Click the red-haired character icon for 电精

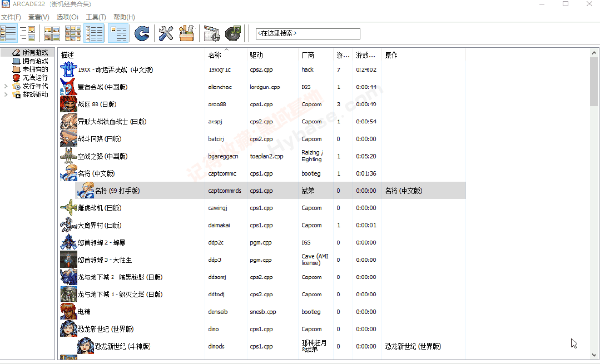pyautogui.click(x=68, y=312)
